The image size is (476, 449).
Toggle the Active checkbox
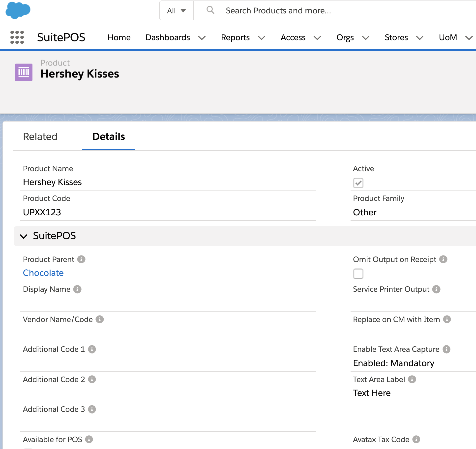[x=358, y=183]
